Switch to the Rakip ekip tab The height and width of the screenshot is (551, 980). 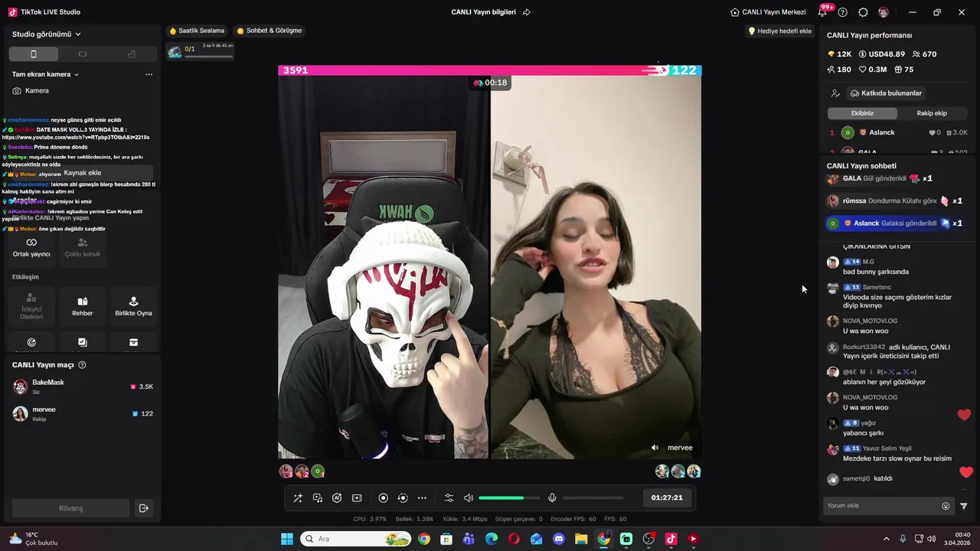(932, 113)
